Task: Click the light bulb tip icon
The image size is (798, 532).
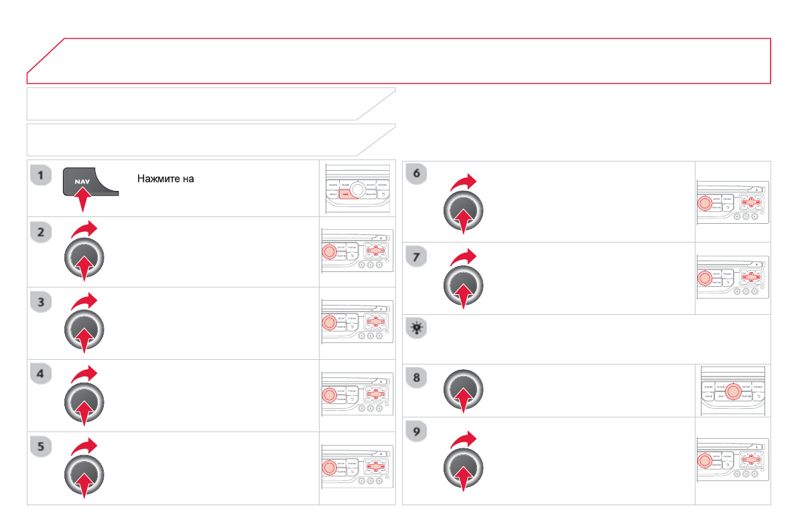Action: [417, 327]
